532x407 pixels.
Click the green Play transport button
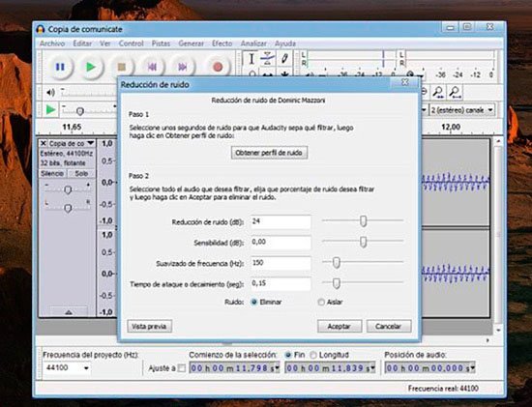(91, 67)
